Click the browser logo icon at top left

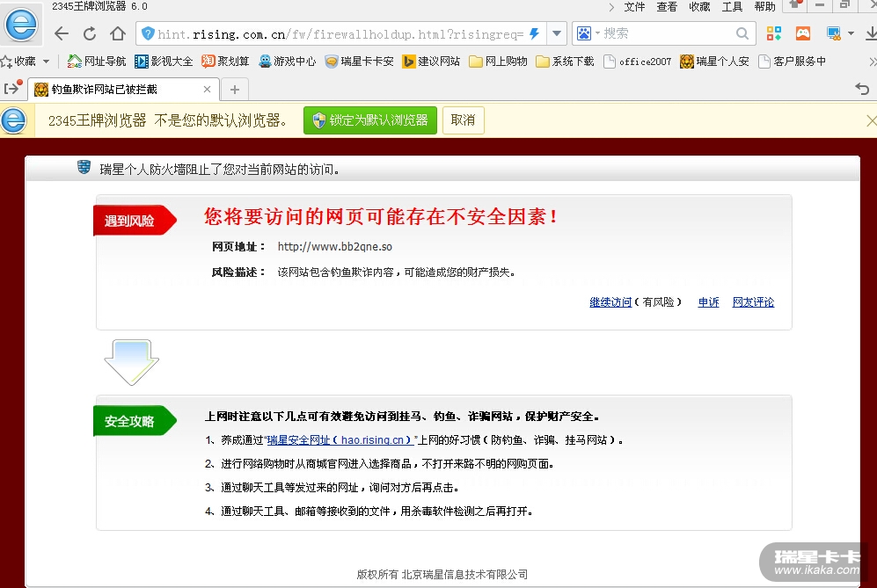[x=21, y=24]
